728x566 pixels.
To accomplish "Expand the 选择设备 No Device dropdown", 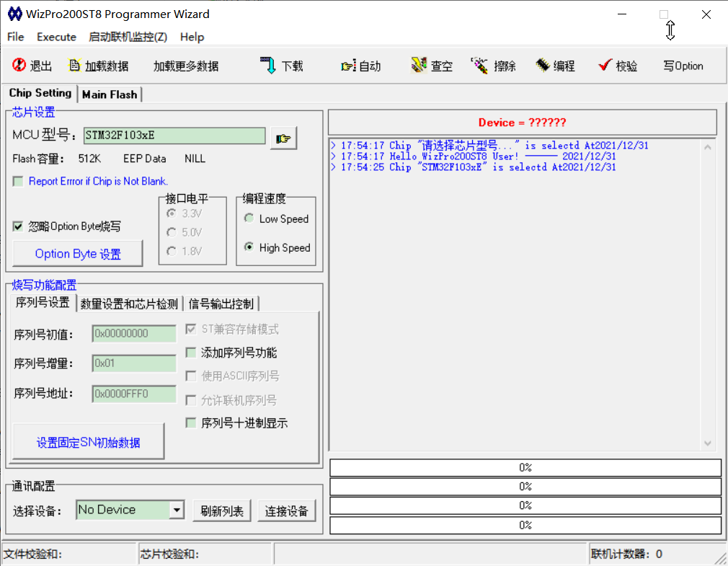I will (177, 510).
